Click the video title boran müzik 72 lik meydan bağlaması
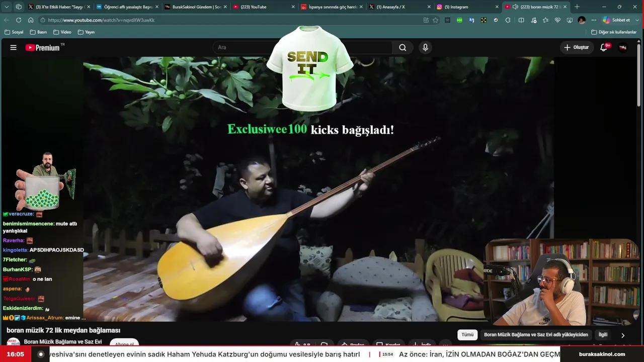Screen dimensions: 644x362 coord(63,330)
